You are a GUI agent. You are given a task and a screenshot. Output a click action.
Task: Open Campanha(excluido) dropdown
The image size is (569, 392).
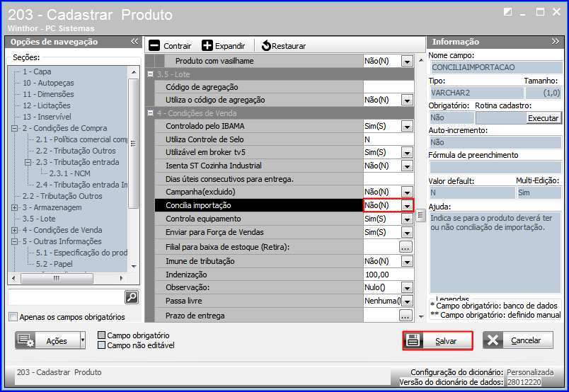407,192
